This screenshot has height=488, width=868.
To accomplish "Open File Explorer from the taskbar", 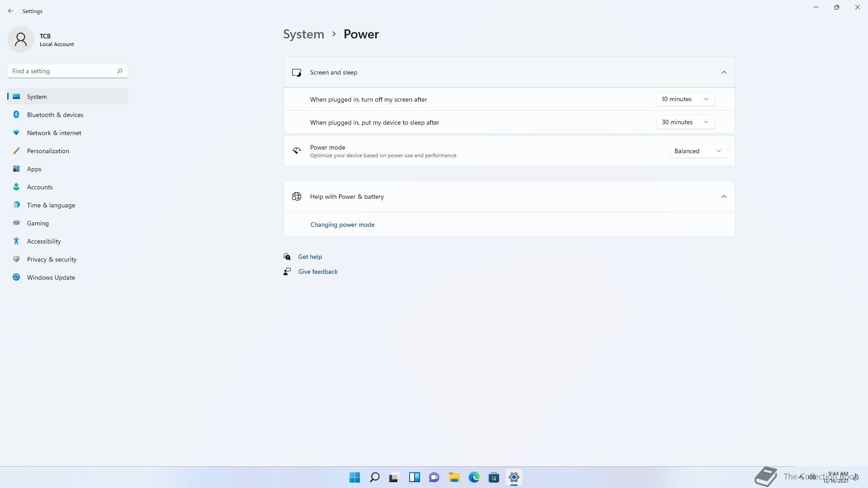I will tap(454, 477).
